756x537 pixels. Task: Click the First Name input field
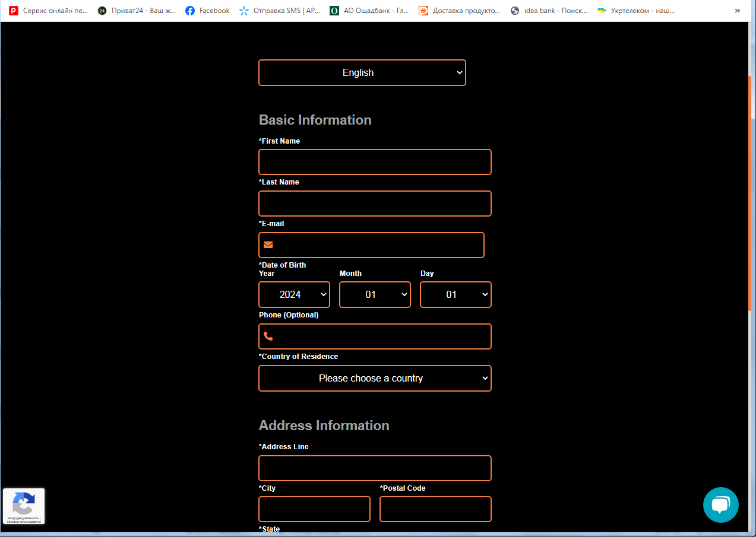(375, 162)
